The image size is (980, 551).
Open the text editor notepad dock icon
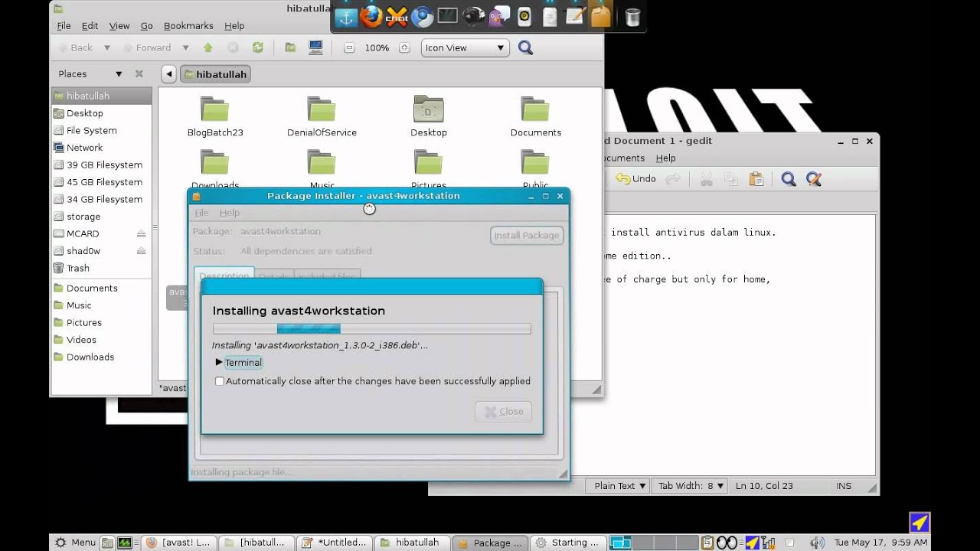tap(575, 16)
